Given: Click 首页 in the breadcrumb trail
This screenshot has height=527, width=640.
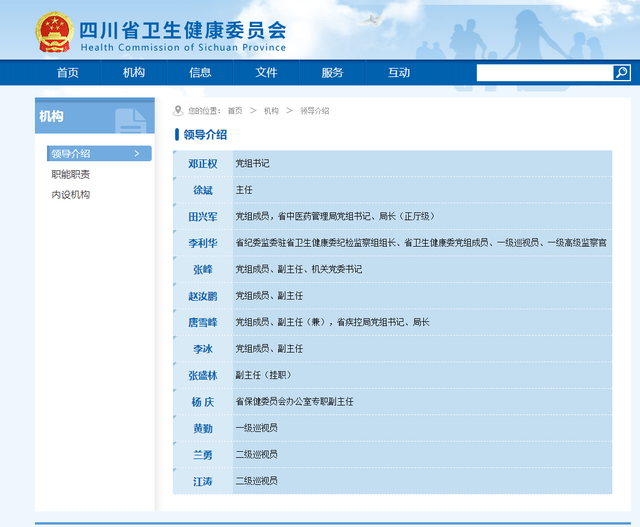Looking at the screenshot, I should 234,111.
